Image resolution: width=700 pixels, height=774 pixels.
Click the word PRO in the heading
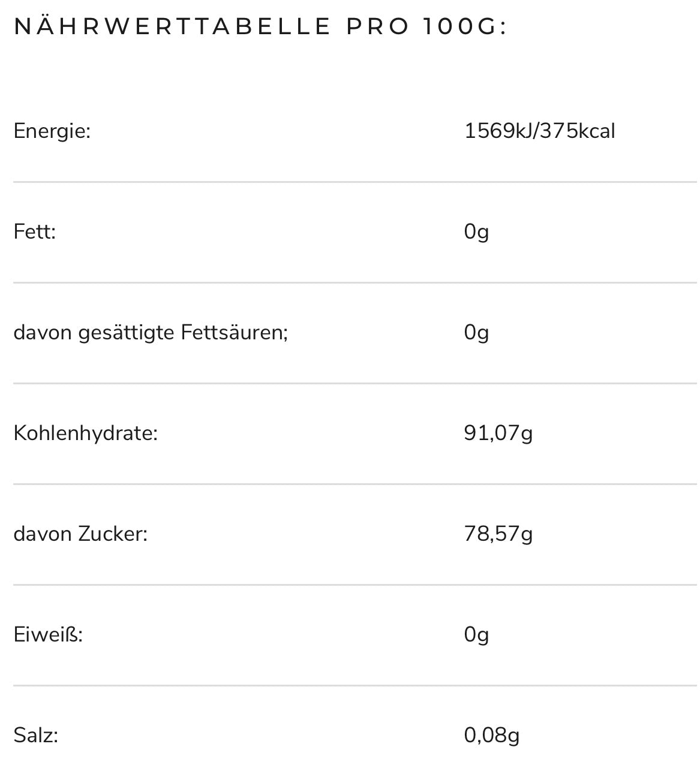[378, 26]
